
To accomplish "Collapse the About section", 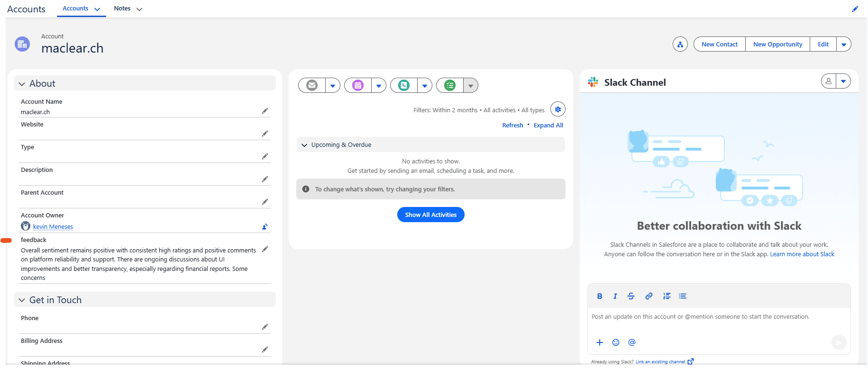I will point(22,84).
